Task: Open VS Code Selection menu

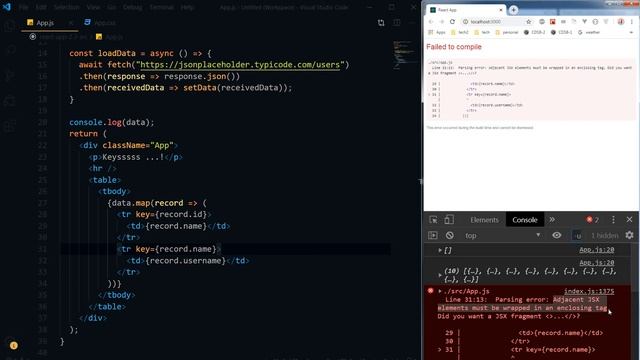Action: (67, 7)
